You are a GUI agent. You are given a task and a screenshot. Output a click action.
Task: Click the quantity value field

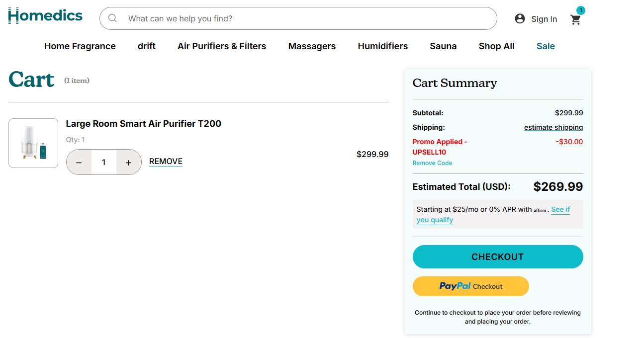(x=104, y=163)
